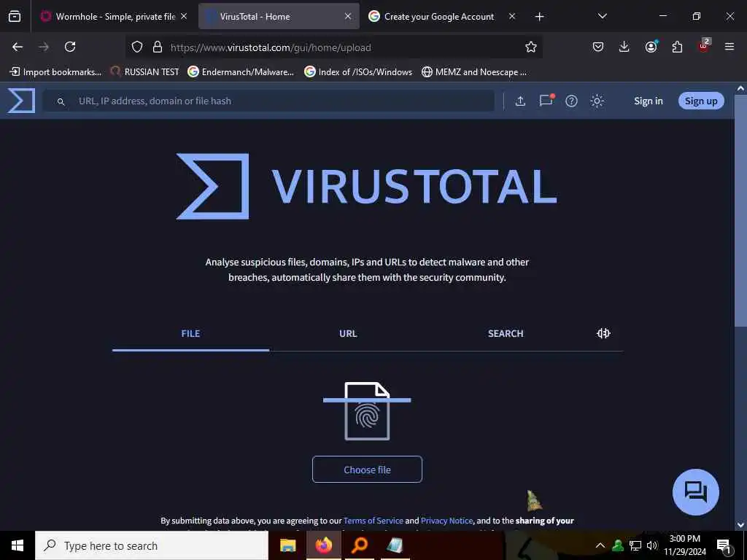The image size is (747, 560).
Task: Open the help question mark icon
Action: (x=571, y=101)
